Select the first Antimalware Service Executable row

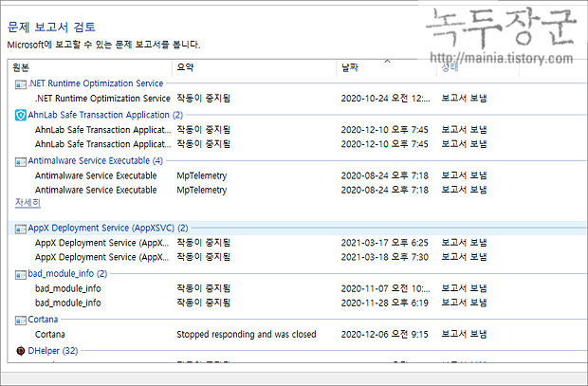click(297, 175)
